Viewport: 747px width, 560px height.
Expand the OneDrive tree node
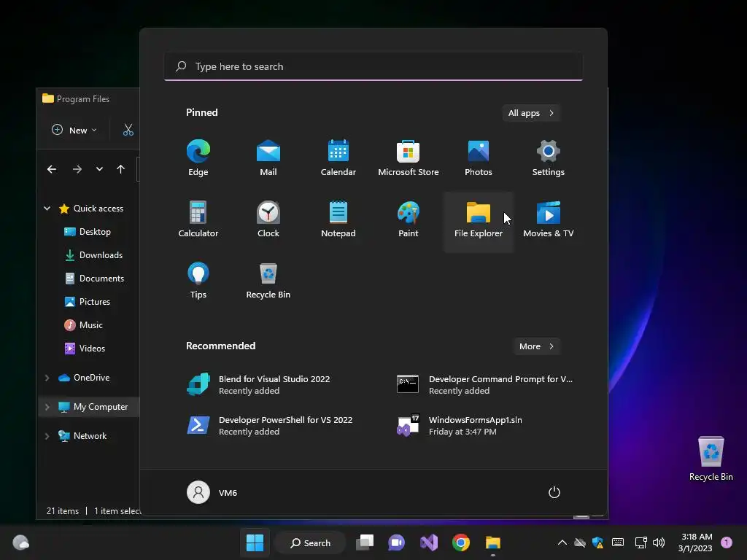coord(47,378)
